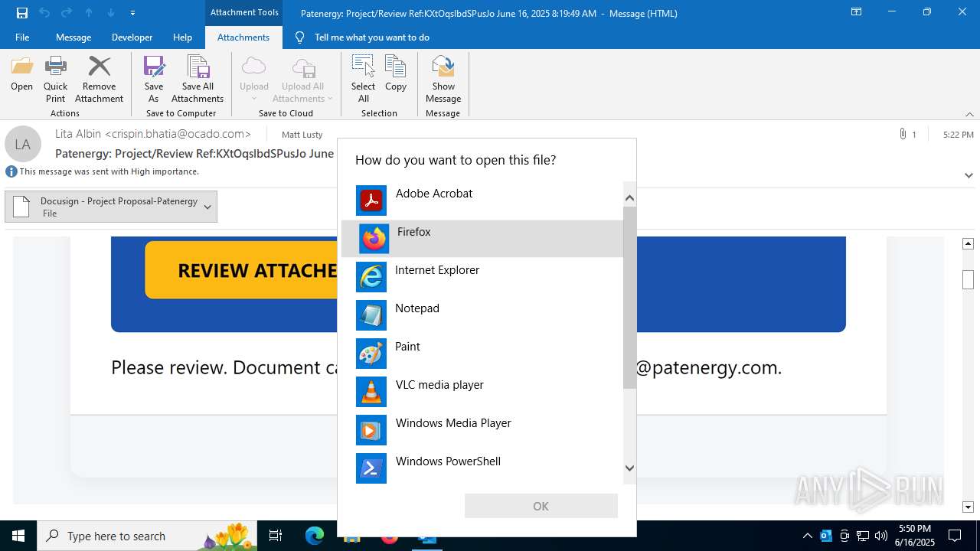
Task: Click the REVIEW ATTACHED yellow button
Action: pos(241,270)
